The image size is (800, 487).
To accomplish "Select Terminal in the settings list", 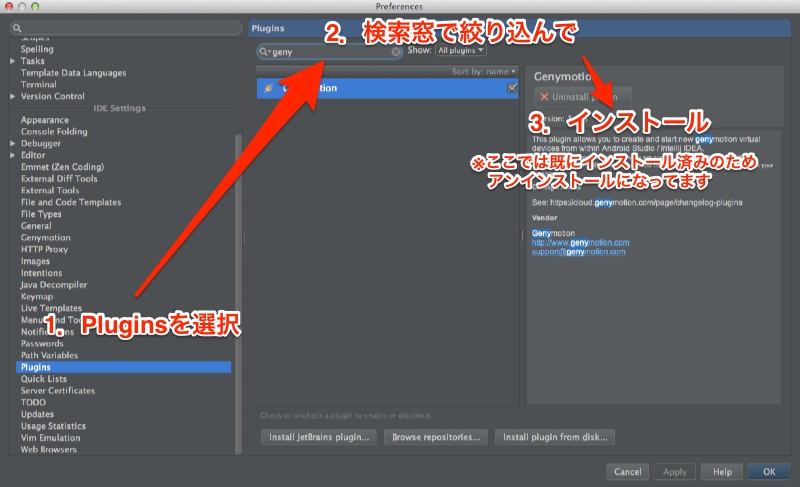I will click(x=39, y=85).
